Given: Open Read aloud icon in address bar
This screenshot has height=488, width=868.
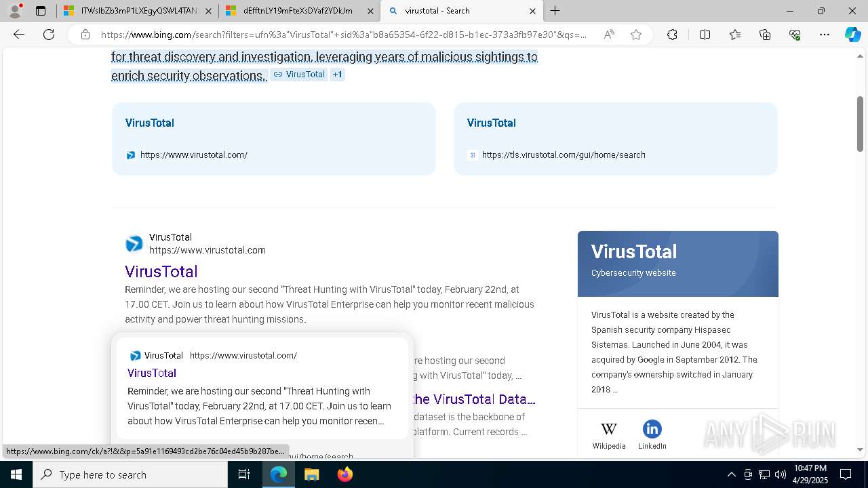Looking at the screenshot, I should [609, 35].
